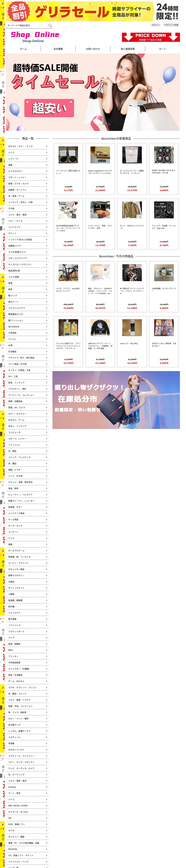
Task: Click the タイムセール hero banner
Action: click(93, 92)
